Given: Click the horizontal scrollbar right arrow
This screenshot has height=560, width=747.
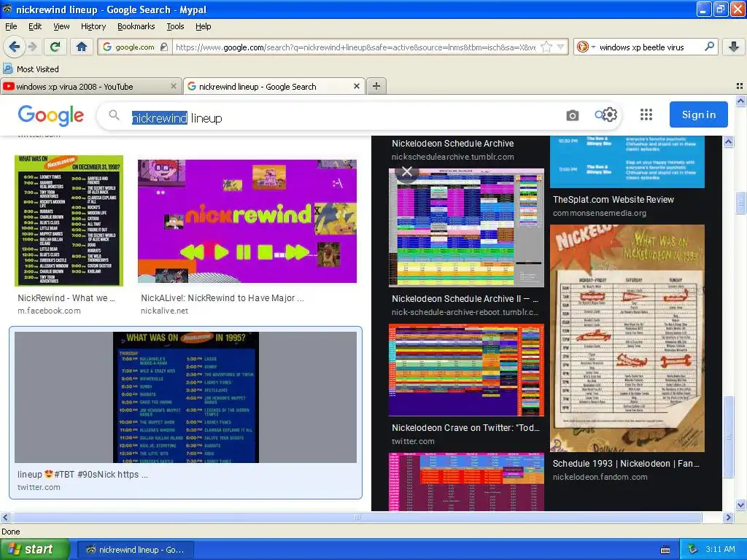Looking at the screenshot, I should pos(728,517).
